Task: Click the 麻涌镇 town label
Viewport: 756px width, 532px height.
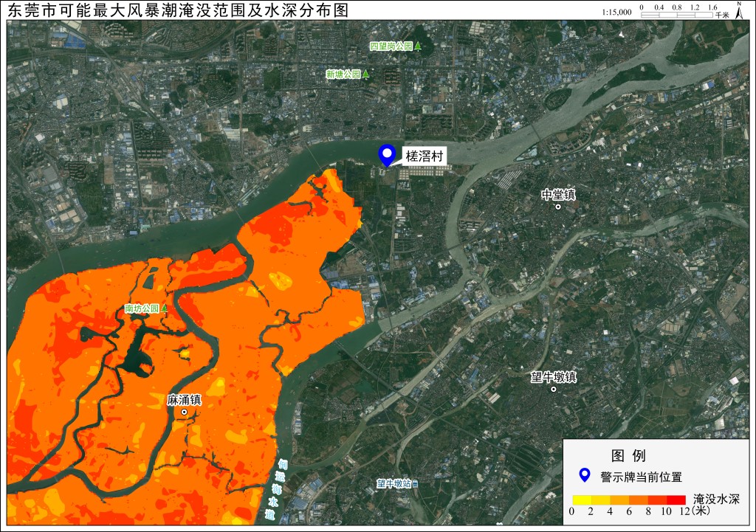Action: click(x=184, y=400)
